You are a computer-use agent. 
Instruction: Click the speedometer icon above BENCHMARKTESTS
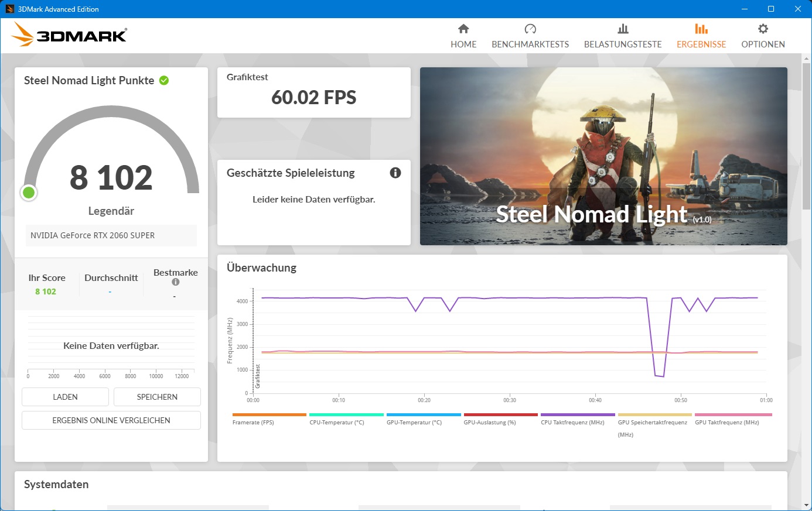(530, 29)
